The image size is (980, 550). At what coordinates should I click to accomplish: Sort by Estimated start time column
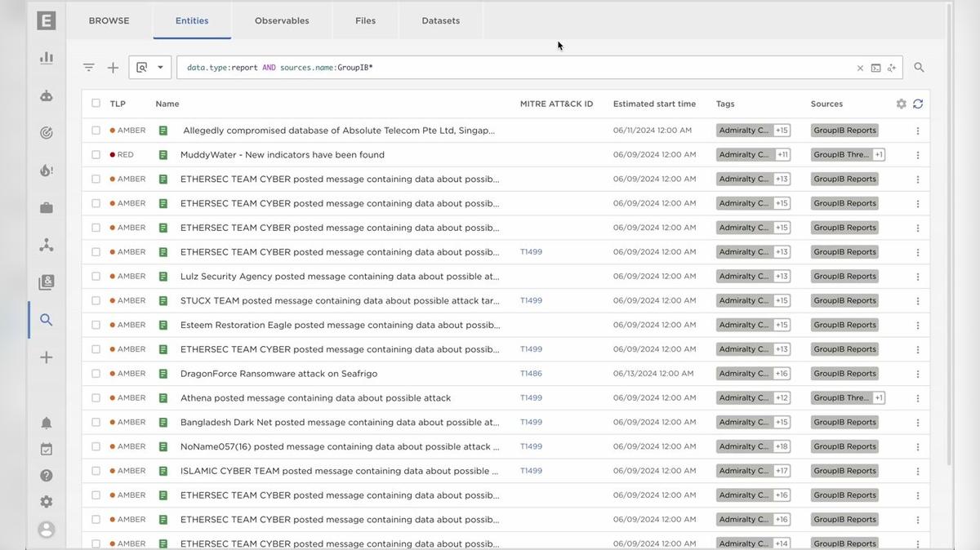(x=654, y=104)
